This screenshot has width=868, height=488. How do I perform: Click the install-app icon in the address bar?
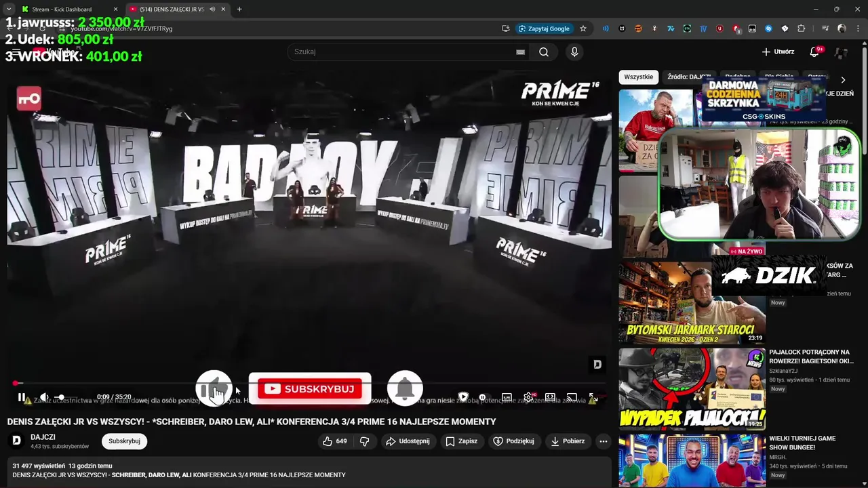tap(505, 28)
